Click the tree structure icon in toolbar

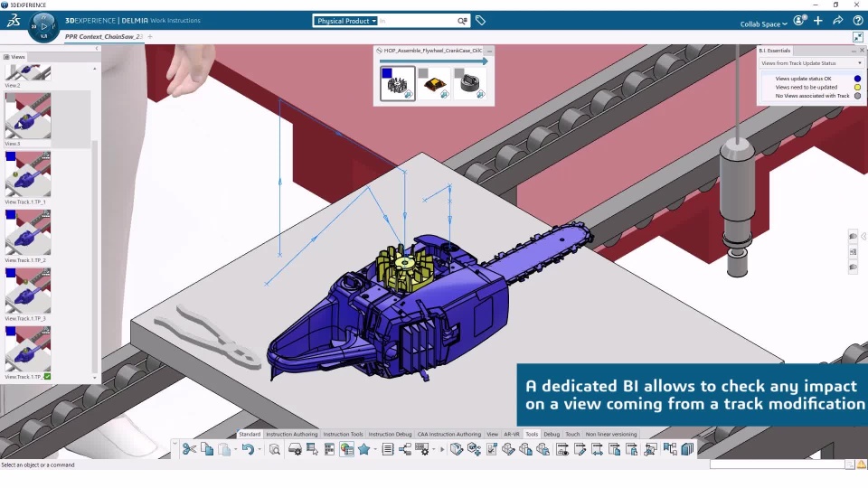coord(405,449)
